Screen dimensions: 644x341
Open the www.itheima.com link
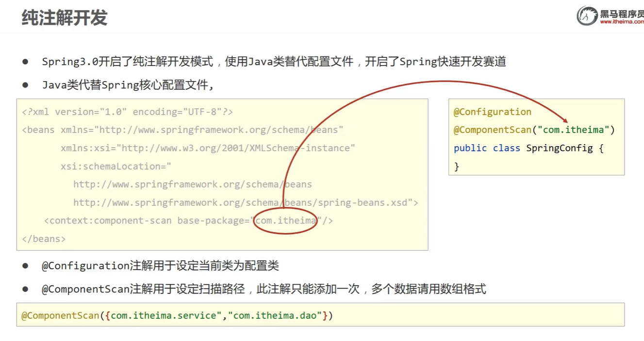(x=622, y=22)
